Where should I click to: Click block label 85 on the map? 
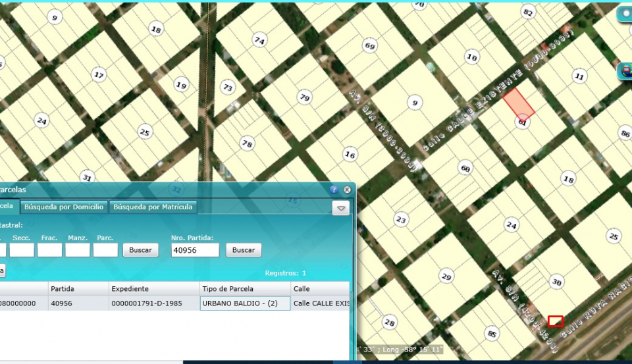[x=492, y=334]
